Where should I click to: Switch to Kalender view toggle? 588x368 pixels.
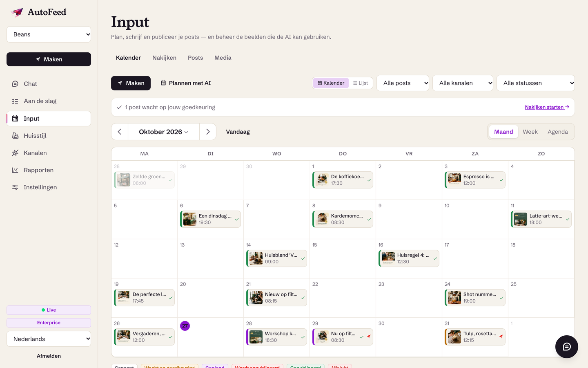[x=331, y=83]
